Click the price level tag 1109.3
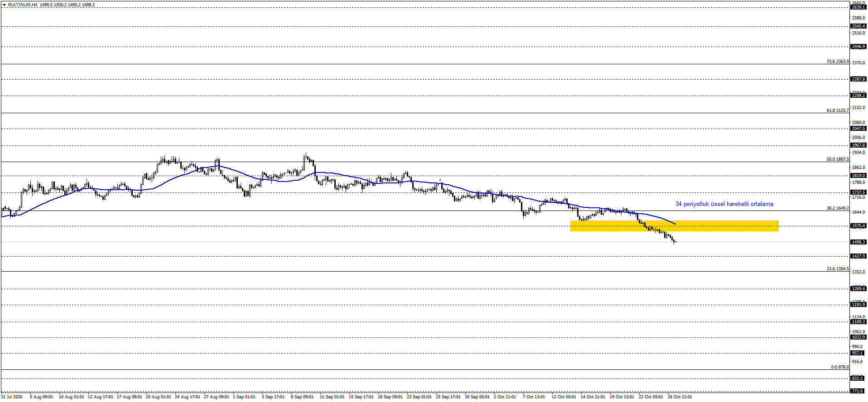Screen dimensions: 868x402 pos(858,322)
